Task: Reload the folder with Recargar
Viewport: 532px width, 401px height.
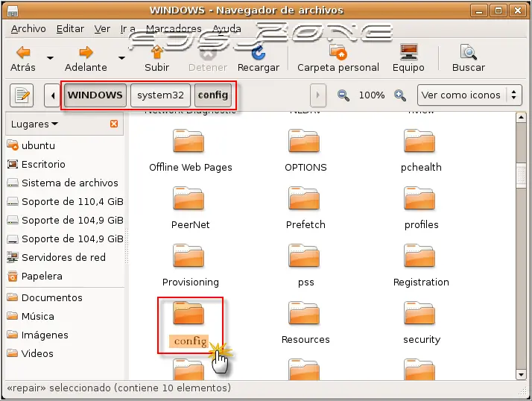Action: (259, 58)
